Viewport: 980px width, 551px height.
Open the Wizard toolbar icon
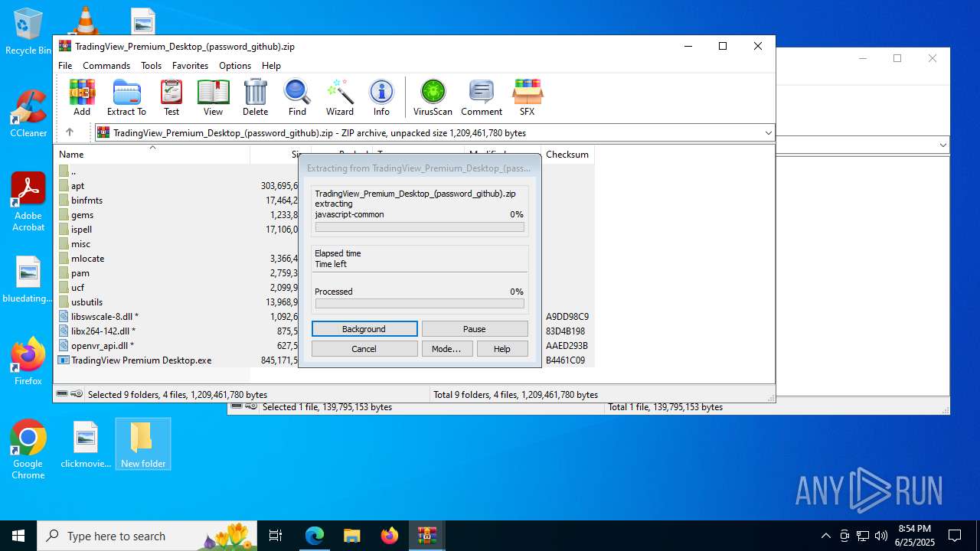pyautogui.click(x=340, y=97)
